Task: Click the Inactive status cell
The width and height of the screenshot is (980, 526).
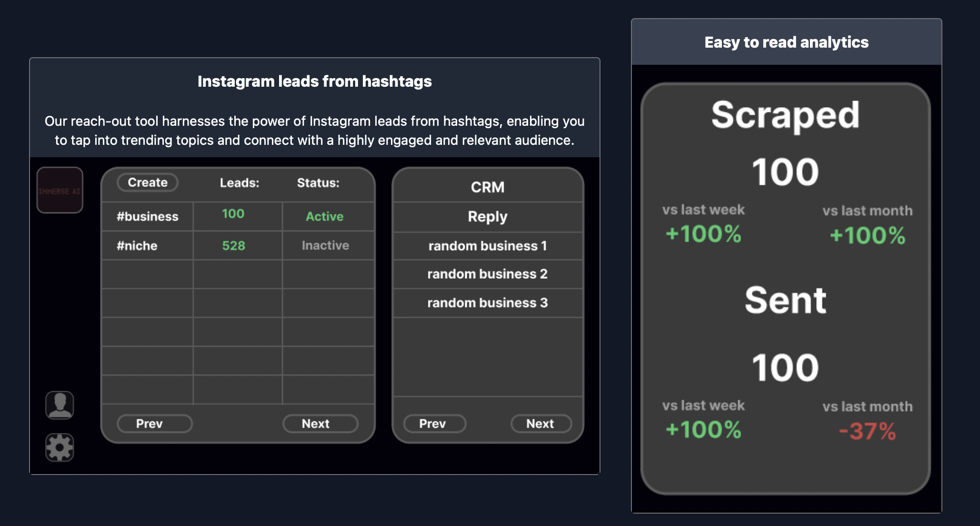Action: (325, 245)
